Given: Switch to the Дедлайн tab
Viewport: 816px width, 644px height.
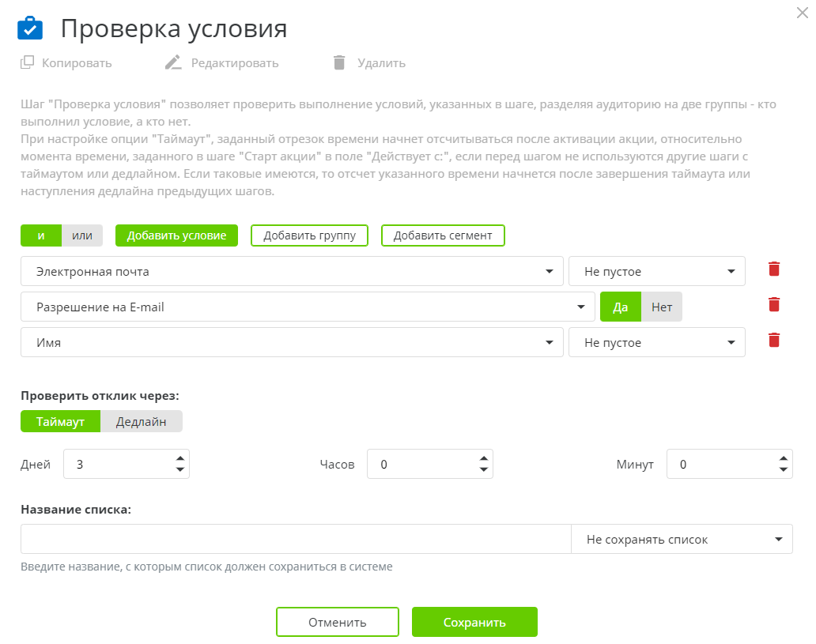Looking at the screenshot, I should point(142,421).
